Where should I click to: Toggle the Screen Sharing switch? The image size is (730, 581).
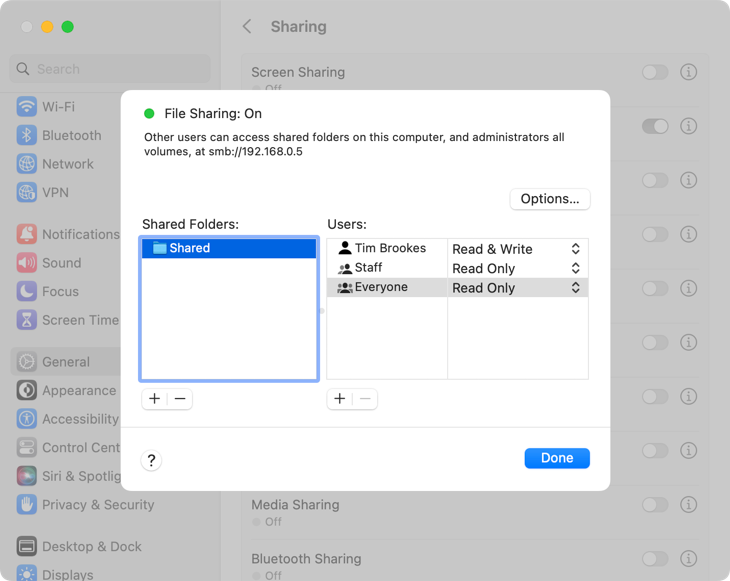tap(655, 73)
